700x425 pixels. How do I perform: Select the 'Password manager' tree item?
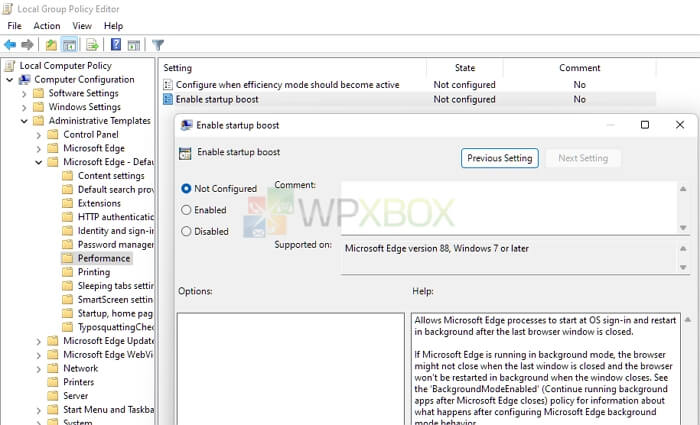pos(116,245)
